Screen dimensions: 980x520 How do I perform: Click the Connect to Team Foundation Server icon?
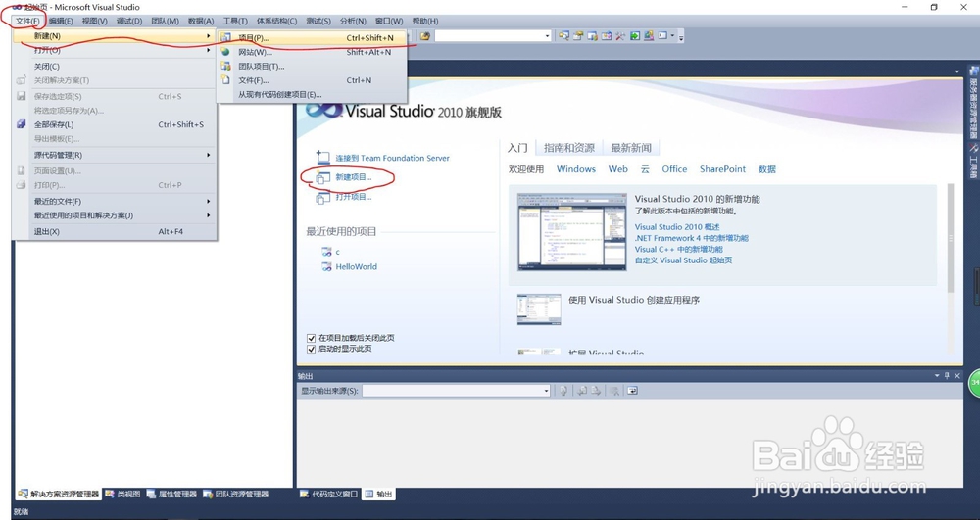[322, 158]
